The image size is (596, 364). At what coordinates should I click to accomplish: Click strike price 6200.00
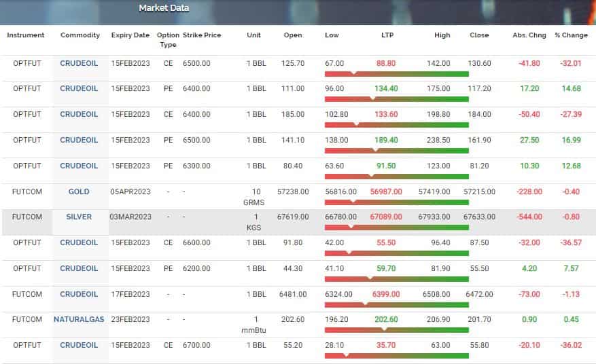196,268
